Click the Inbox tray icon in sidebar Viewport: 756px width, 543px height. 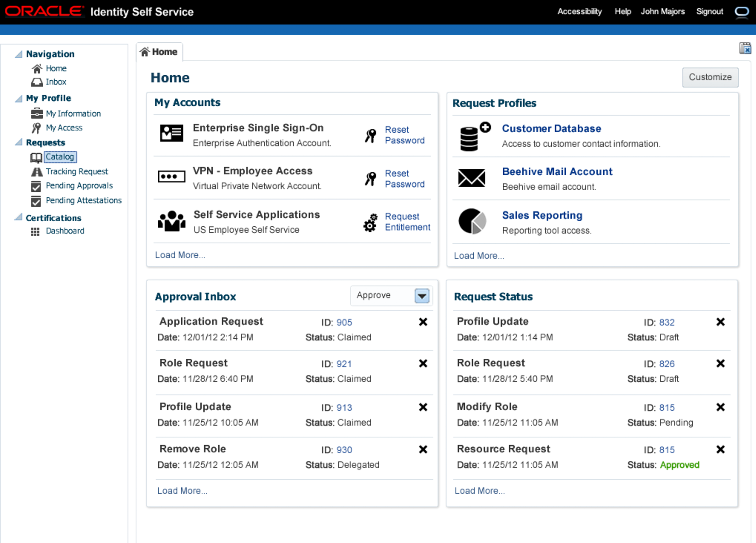coord(37,82)
